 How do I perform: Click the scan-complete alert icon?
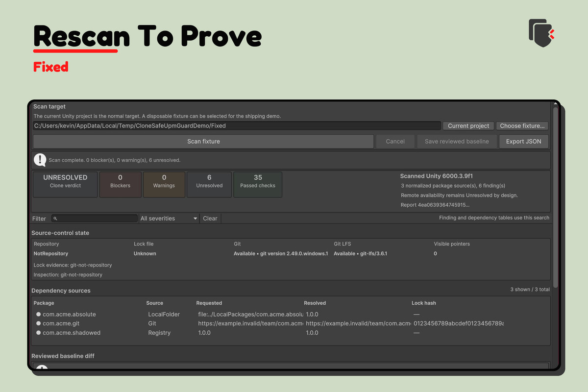point(40,160)
